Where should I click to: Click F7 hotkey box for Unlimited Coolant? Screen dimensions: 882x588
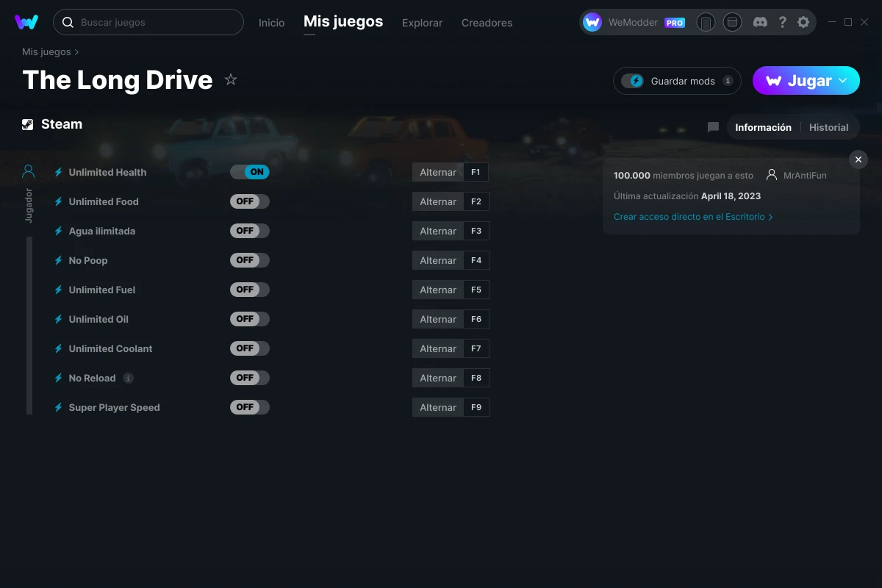point(476,348)
